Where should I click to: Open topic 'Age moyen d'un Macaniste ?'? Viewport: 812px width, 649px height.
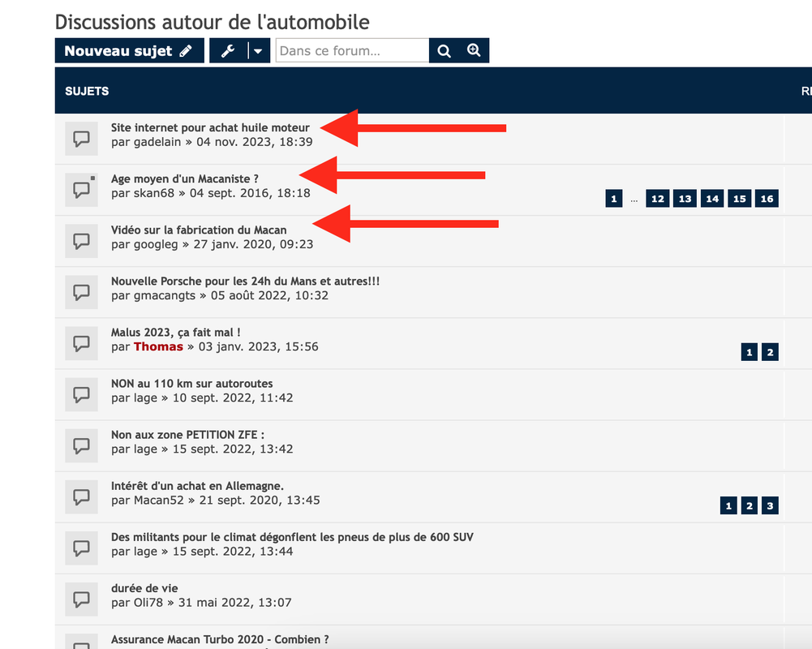(185, 178)
